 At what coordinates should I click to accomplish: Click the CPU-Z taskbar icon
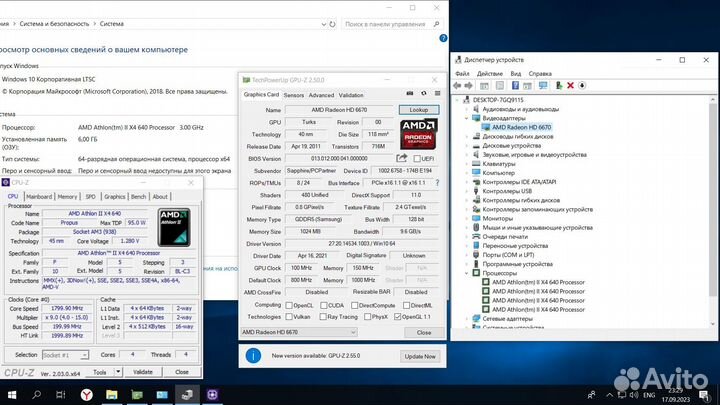pyautogui.click(x=212, y=395)
